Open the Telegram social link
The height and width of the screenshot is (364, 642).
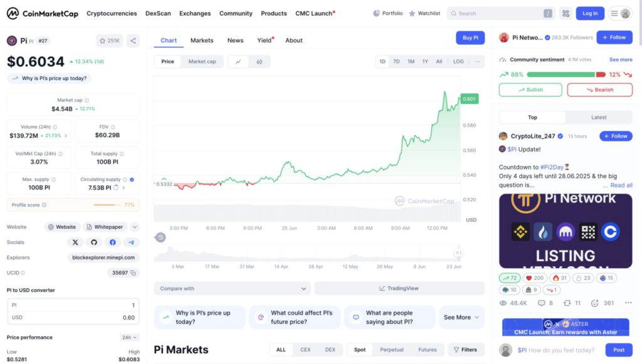[131, 242]
